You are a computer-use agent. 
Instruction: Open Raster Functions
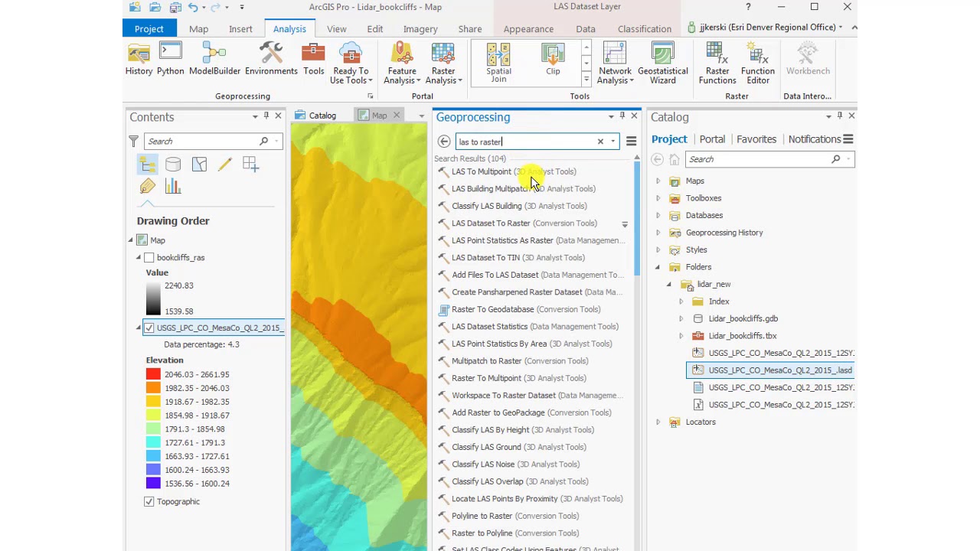(x=717, y=64)
